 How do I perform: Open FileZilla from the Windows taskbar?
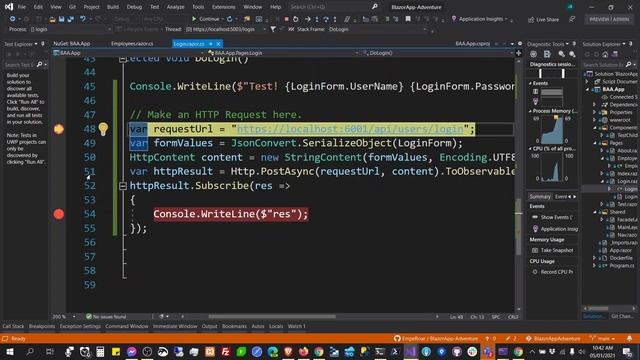[x=225, y=352]
